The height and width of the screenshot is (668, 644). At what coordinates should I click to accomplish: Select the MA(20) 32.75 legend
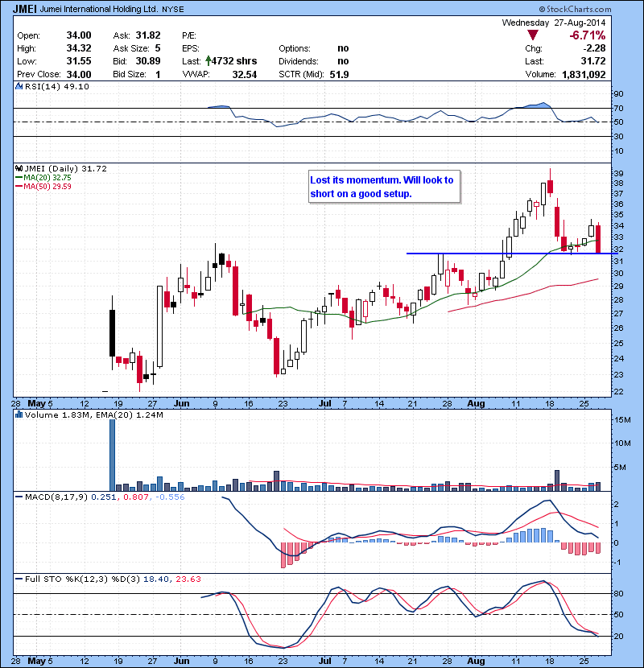click(43, 178)
